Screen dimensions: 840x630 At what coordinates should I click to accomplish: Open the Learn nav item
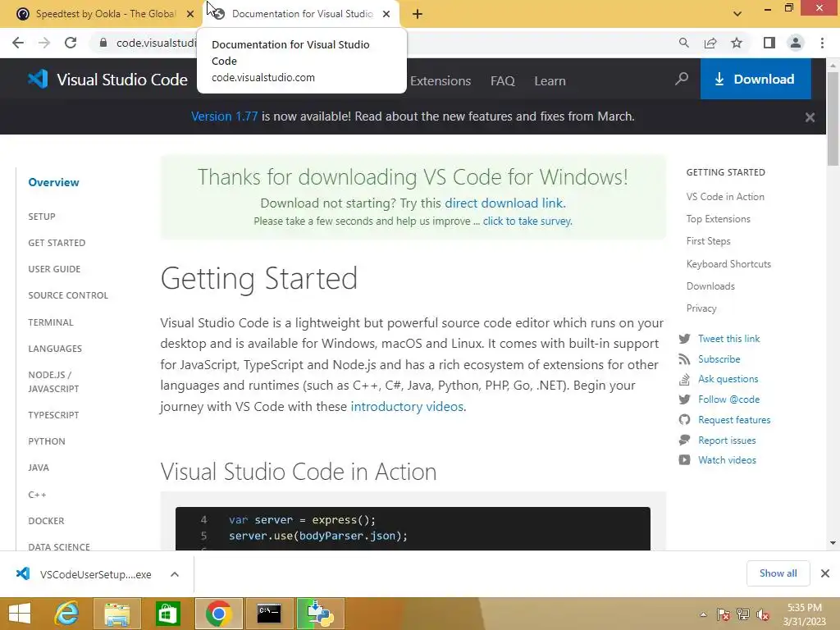[x=550, y=81]
